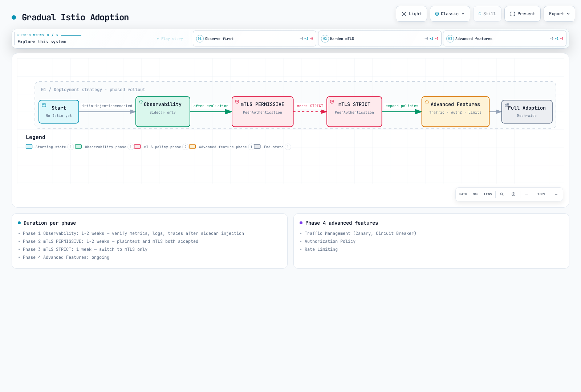Click the window icon on Start node

click(44, 105)
